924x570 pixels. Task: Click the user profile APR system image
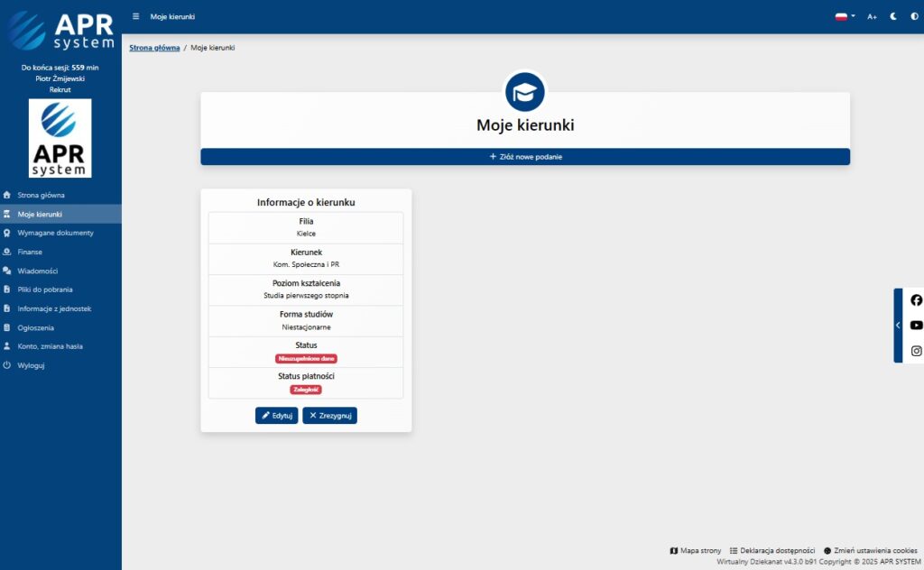tap(60, 138)
